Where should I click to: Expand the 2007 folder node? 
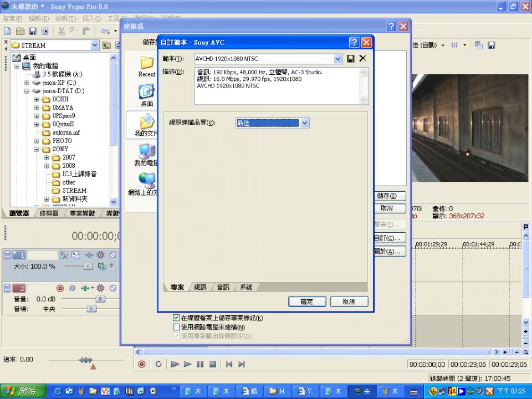[47, 157]
